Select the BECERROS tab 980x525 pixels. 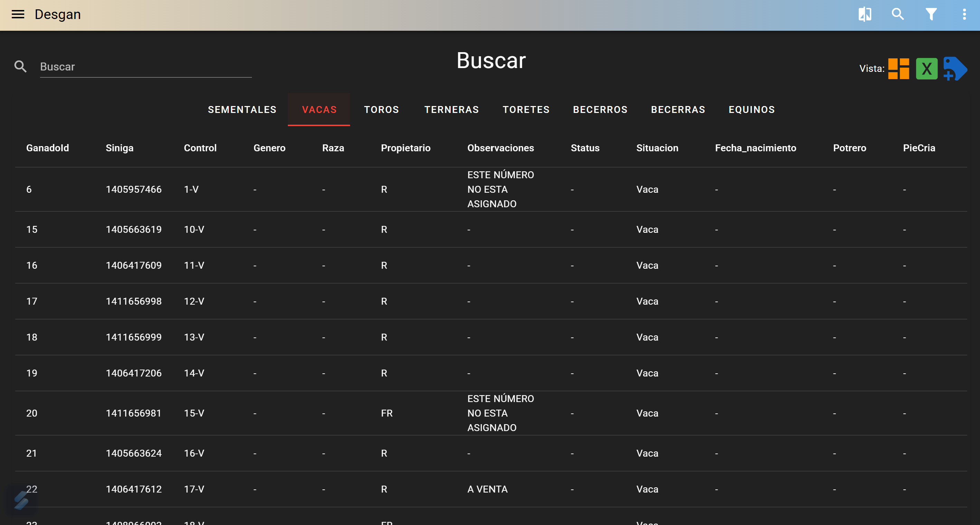(x=600, y=109)
